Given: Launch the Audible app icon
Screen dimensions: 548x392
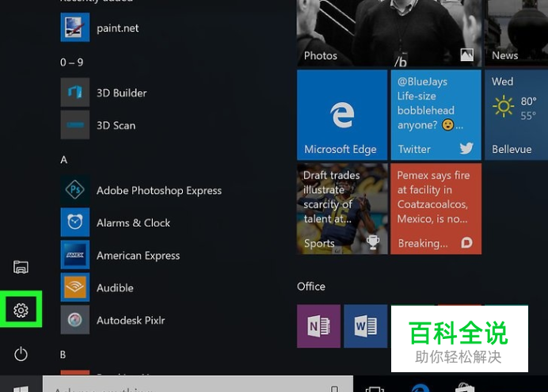Looking at the screenshot, I should point(74,287).
